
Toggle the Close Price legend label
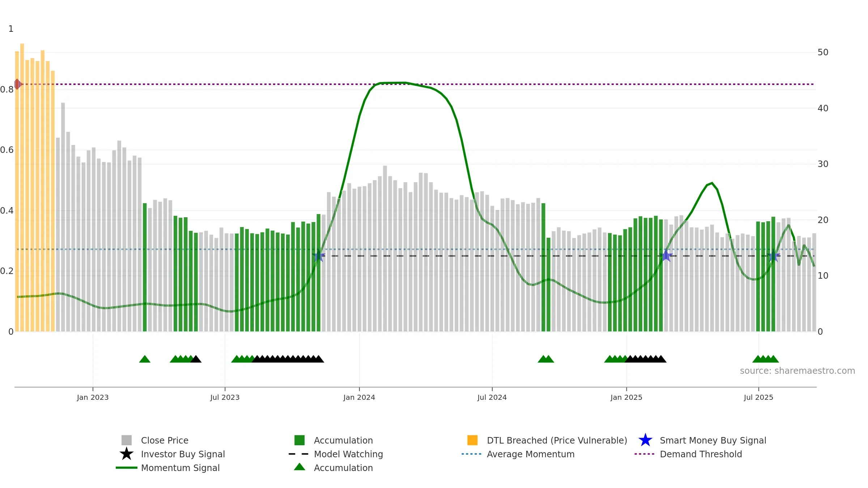[165, 440]
